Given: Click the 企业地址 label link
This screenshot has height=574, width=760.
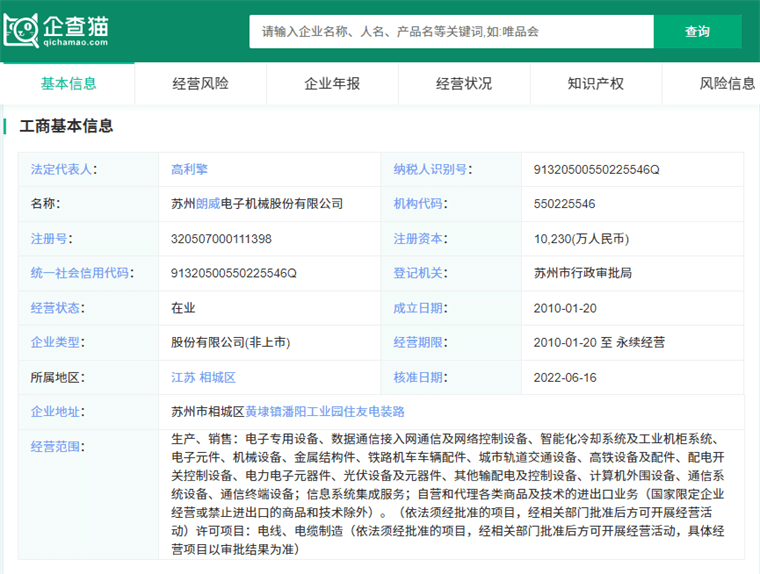Looking at the screenshot, I should pyautogui.click(x=55, y=412).
